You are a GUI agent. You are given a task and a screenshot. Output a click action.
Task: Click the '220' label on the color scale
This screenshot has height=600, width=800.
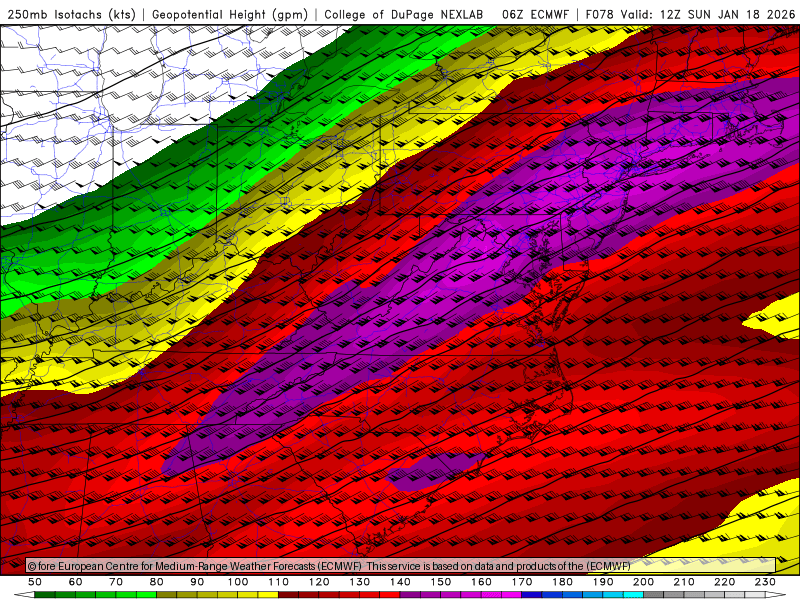(x=724, y=582)
